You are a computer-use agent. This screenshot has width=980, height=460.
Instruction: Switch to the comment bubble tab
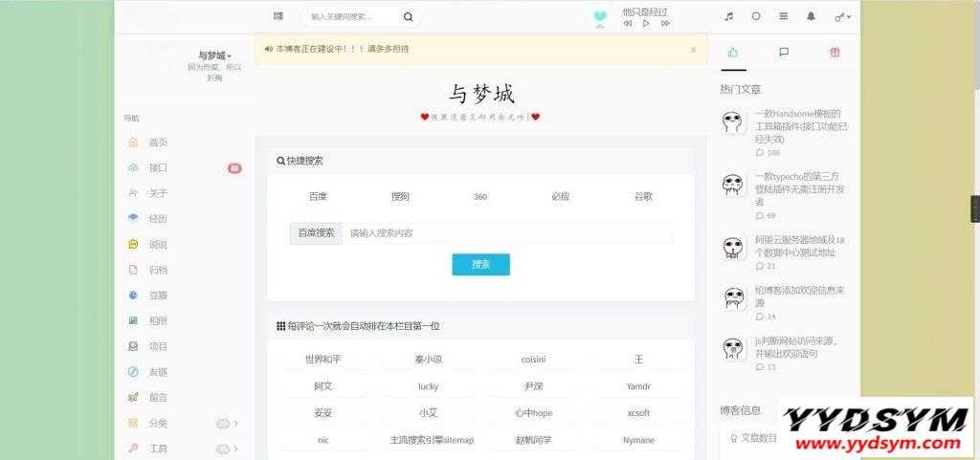point(784,53)
